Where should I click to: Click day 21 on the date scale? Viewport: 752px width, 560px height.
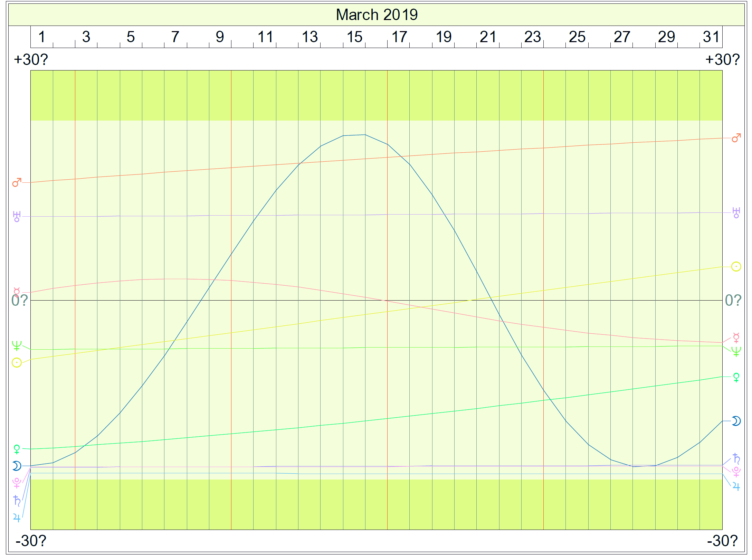[488, 37]
